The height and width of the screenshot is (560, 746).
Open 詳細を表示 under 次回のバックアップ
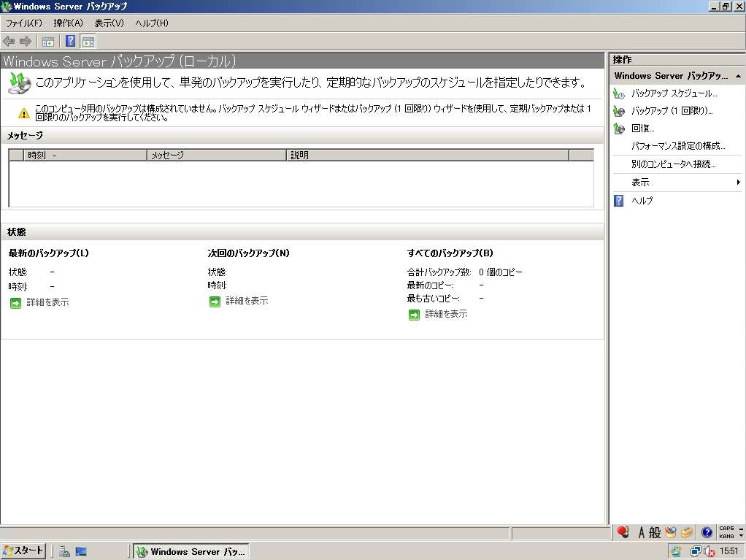click(247, 301)
